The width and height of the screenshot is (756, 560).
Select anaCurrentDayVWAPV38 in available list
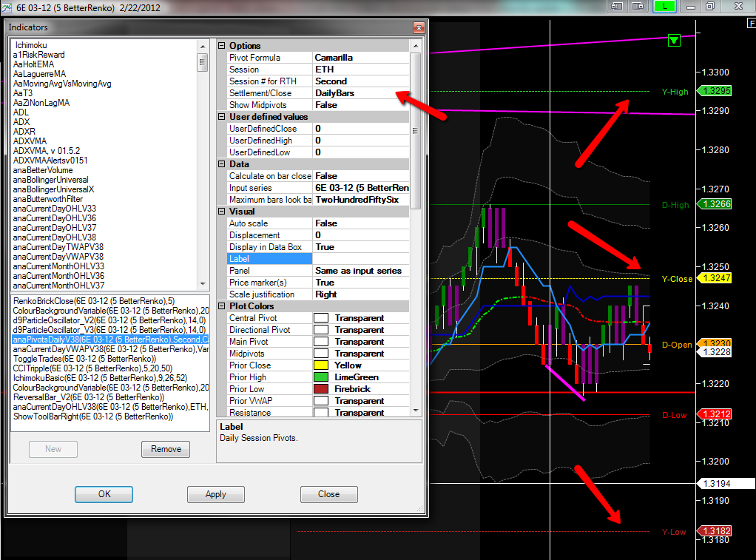point(58,257)
